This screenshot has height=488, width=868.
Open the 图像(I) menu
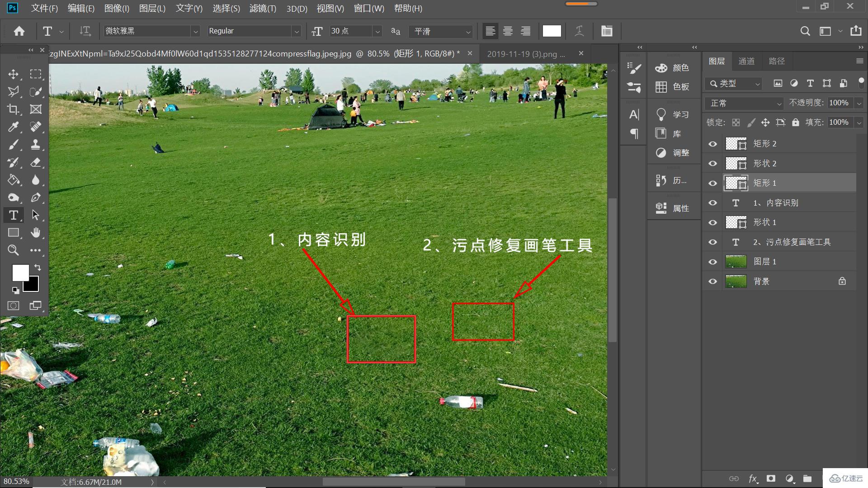tap(117, 8)
